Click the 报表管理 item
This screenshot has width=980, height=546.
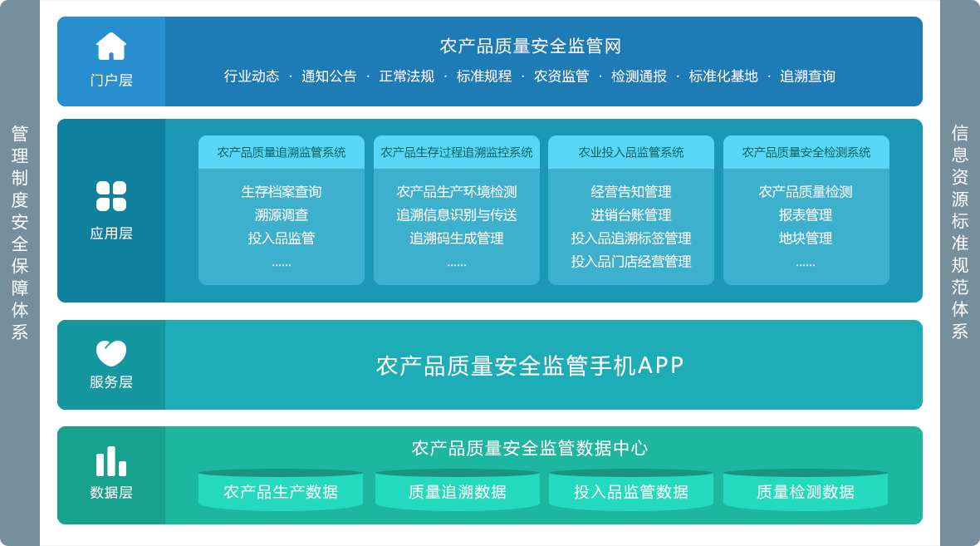[806, 214]
